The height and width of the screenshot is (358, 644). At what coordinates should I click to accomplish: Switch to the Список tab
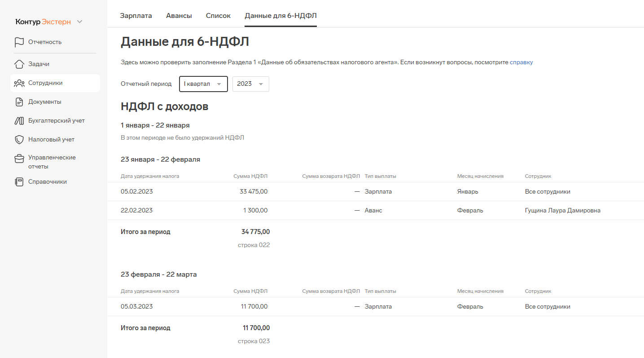[x=218, y=16]
